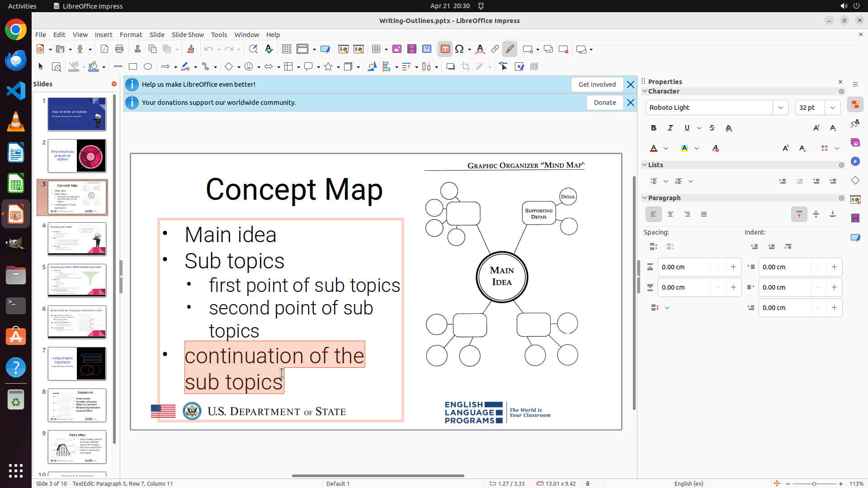The width and height of the screenshot is (868, 488).
Task: Click Export as PDF icon
Action: point(104,49)
